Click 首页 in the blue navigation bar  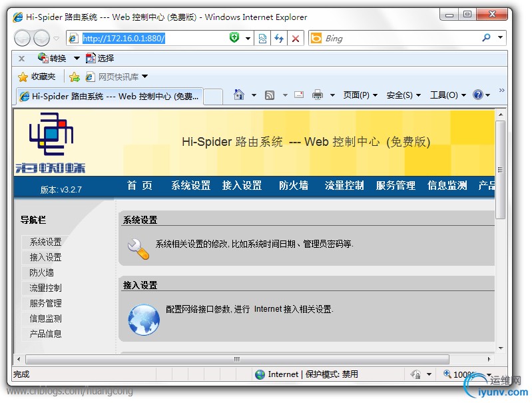click(139, 185)
